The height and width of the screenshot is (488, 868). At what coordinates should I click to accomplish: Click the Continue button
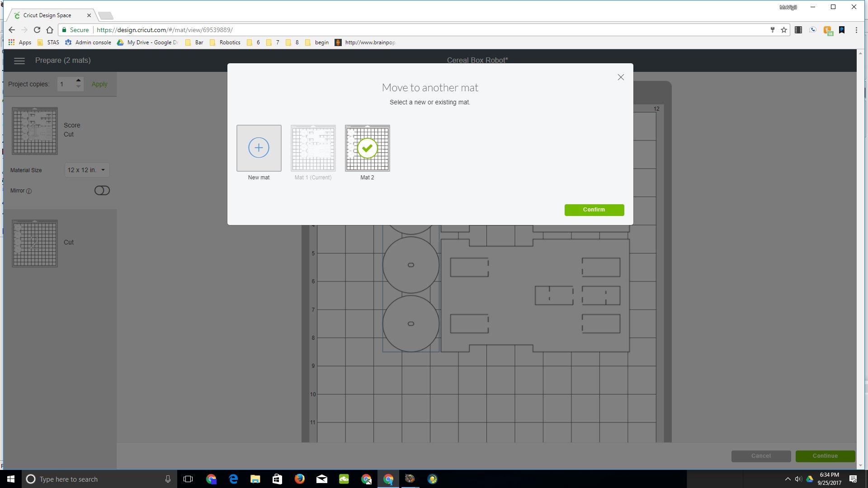point(825,456)
